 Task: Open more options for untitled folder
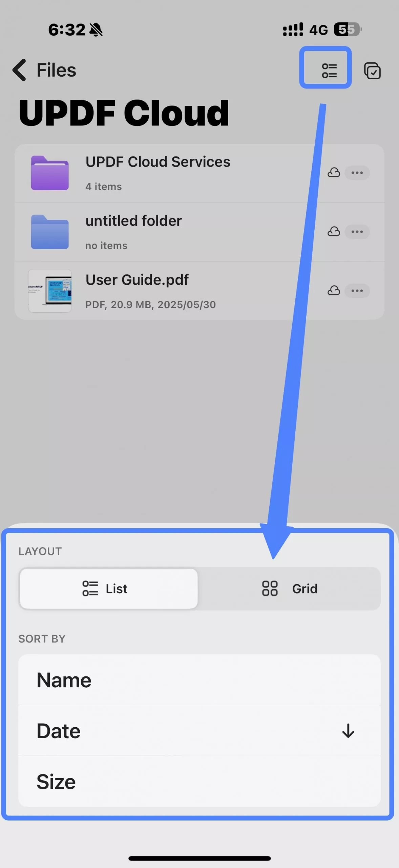(357, 232)
